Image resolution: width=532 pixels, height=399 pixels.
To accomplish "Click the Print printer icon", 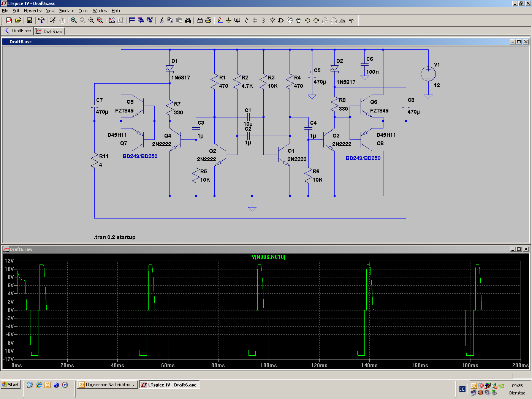I will pos(208,21).
